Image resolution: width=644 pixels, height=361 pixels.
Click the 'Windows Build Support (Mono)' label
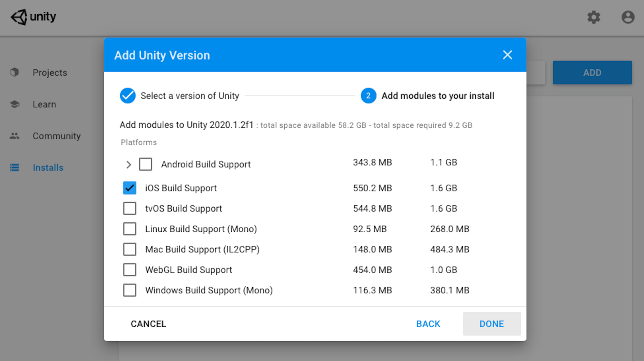209,290
